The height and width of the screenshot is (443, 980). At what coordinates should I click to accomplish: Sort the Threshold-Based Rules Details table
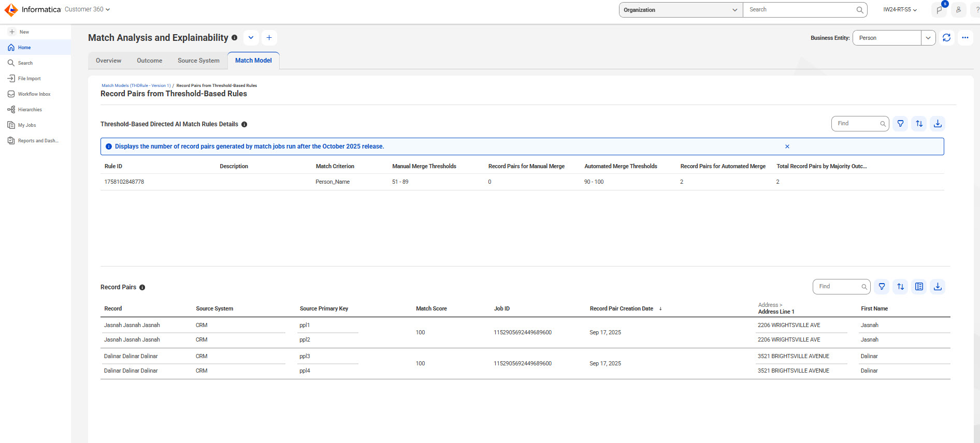pyautogui.click(x=919, y=124)
